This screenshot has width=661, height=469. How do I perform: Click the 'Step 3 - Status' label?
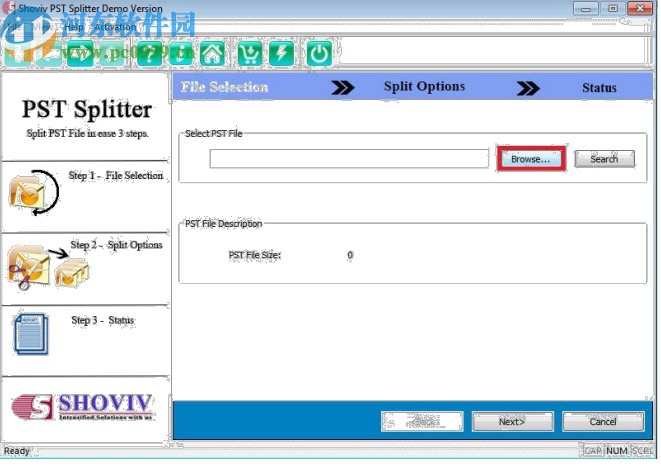[x=103, y=321]
